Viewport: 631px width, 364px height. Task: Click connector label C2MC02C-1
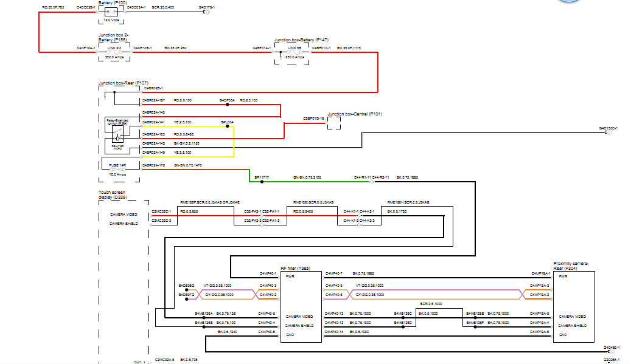[161, 211]
